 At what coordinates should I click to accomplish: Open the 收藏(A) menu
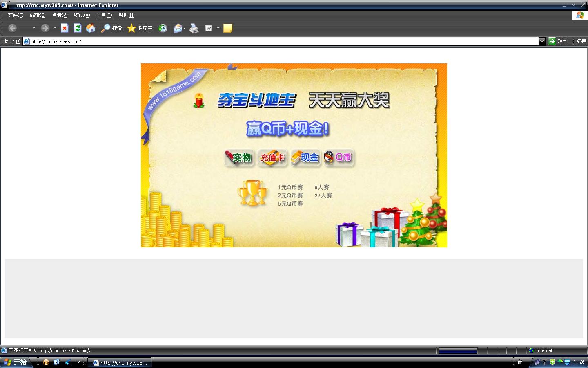pos(82,15)
